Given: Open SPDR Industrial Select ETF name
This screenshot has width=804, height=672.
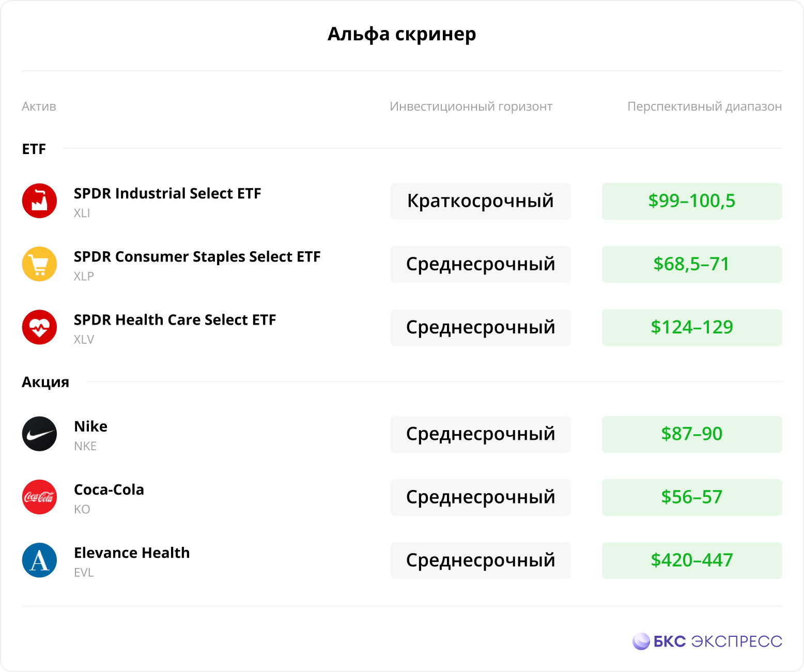Looking at the screenshot, I should [167, 193].
